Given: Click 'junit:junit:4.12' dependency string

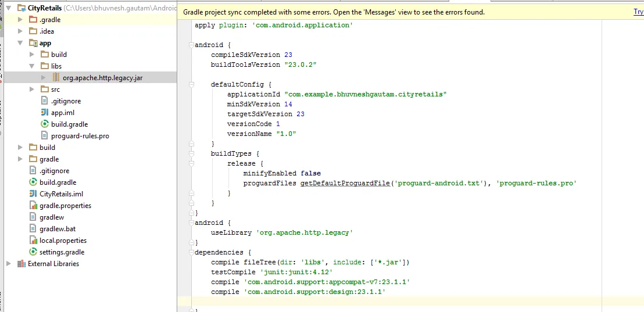Looking at the screenshot, I should (296, 272).
